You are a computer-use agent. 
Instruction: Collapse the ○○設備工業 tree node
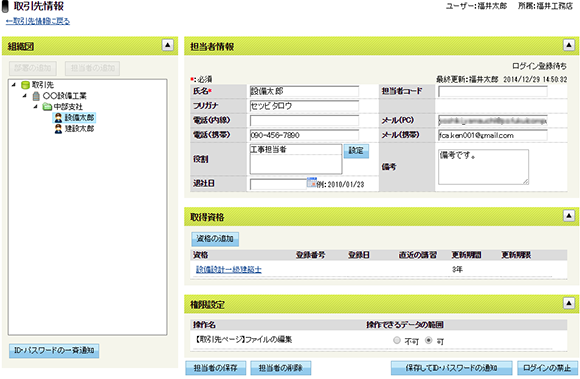[x=25, y=96]
